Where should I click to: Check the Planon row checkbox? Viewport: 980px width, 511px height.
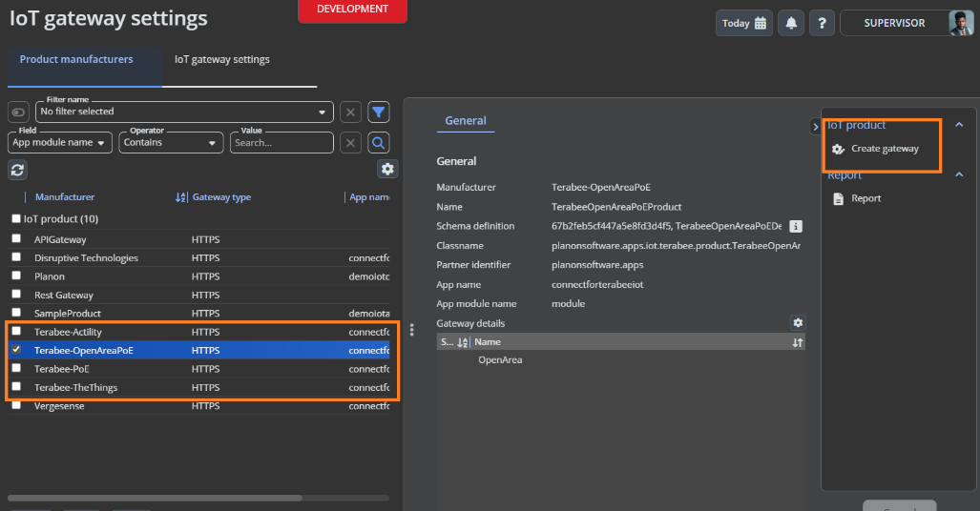pos(16,276)
